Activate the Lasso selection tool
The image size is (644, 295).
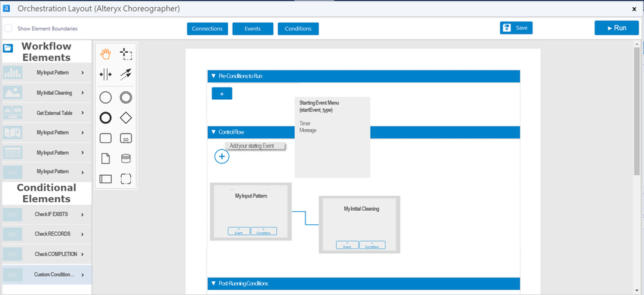click(126, 53)
